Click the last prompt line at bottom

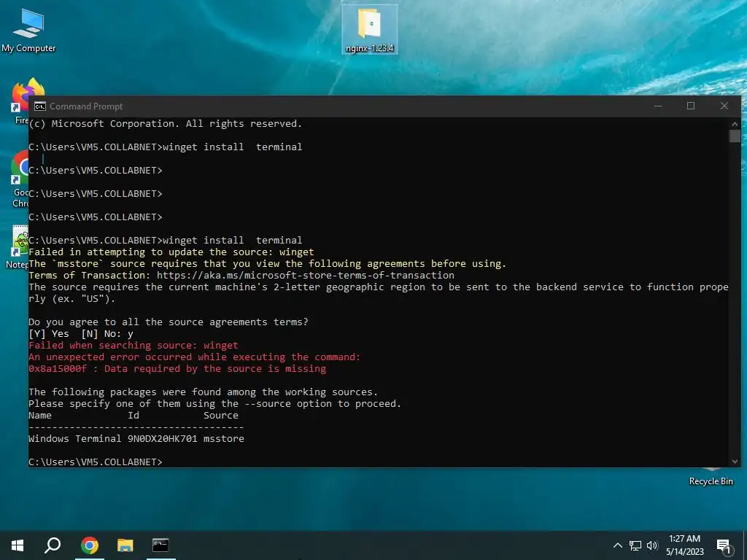tap(96, 462)
